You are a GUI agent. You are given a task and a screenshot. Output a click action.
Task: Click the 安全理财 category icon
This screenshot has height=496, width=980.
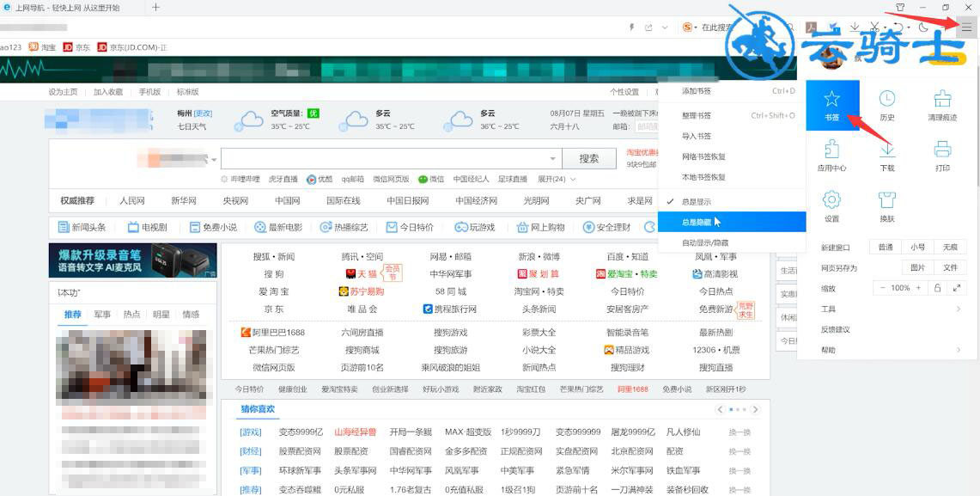588,227
